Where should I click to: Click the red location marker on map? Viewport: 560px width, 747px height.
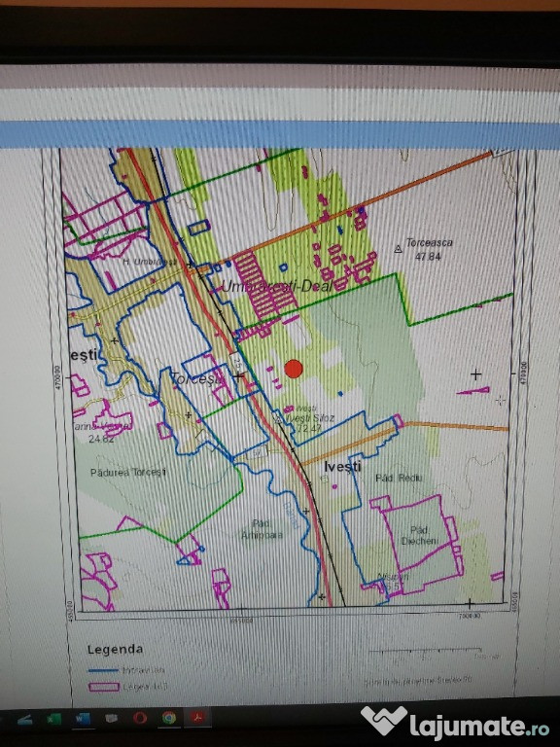pos(294,369)
